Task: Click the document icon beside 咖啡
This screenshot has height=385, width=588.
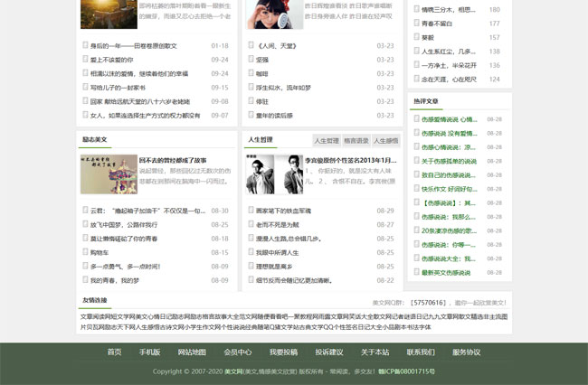Action: click(x=251, y=73)
